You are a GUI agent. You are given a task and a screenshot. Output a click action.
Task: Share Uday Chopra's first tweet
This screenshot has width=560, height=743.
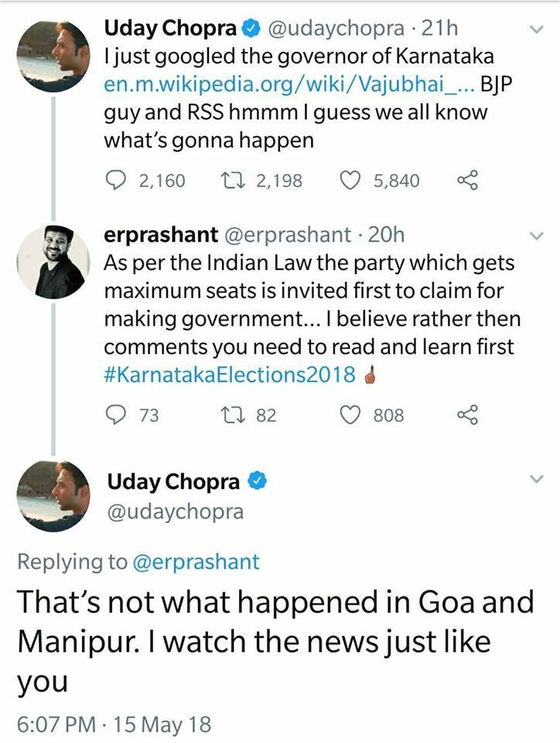click(x=469, y=181)
